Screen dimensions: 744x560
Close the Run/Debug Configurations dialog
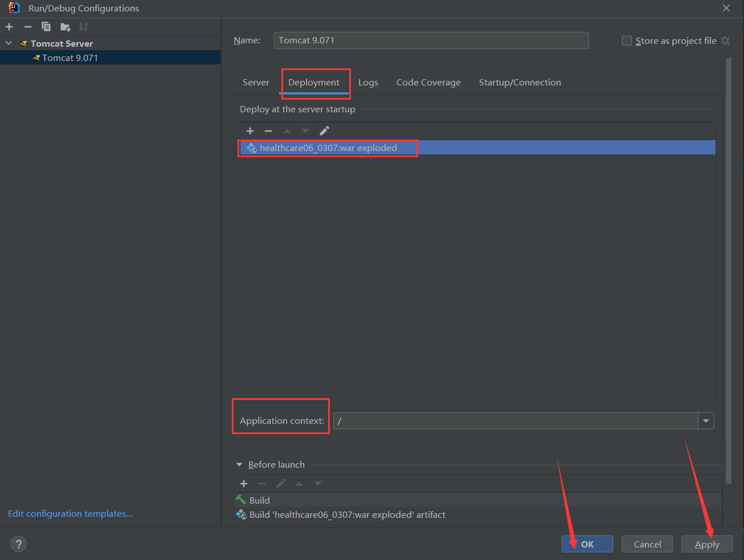point(726,8)
